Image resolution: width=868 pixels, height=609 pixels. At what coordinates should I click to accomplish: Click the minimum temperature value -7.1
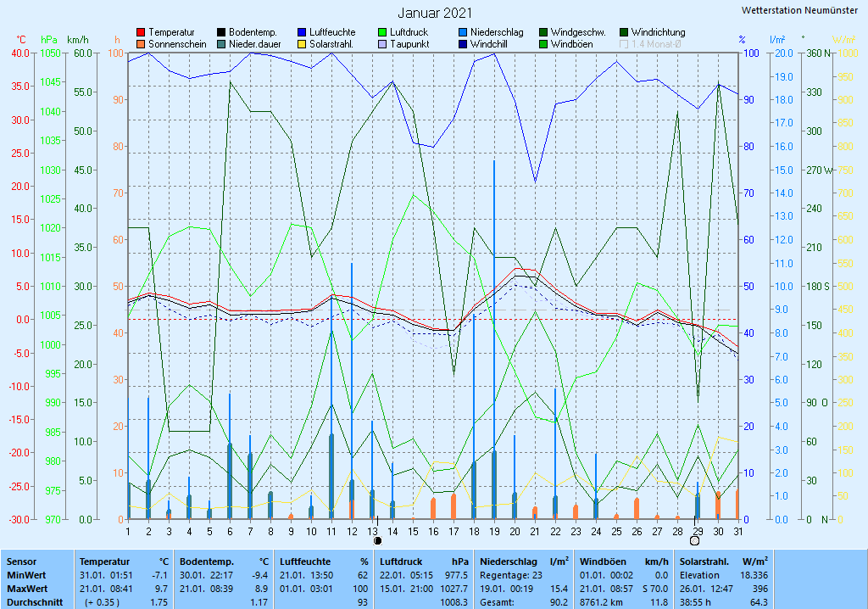160,575
